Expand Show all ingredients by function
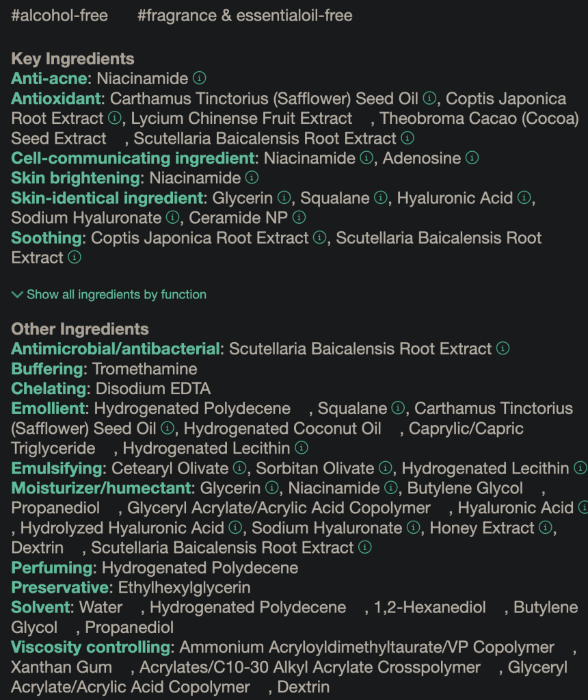Viewport: 588px width, 700px height. pyautogui.click(x=116, y=295)
